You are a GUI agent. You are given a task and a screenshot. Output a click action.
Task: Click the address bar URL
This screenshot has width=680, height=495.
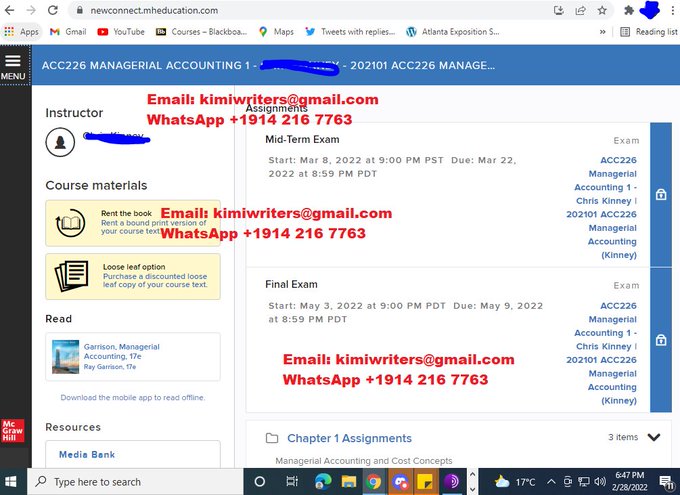pyautogui.click(x=154, y=10)
